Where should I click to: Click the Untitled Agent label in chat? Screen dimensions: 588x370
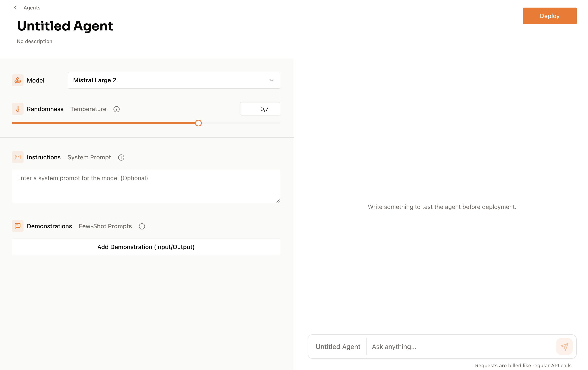[337, 346]
